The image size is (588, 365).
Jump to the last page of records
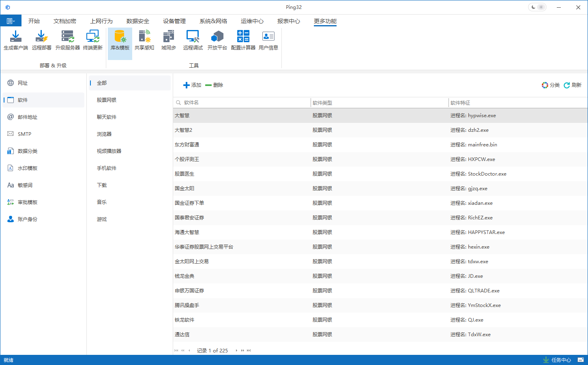click(249, 350)
